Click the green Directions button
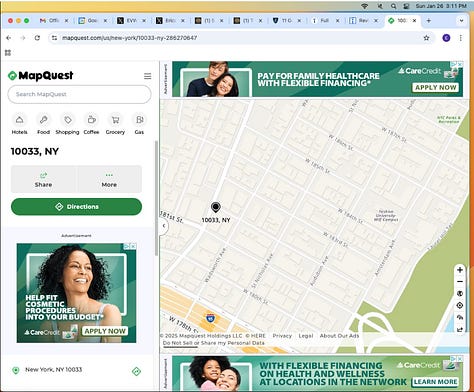This screenshot has width=474, height=392. click(76, 207)
